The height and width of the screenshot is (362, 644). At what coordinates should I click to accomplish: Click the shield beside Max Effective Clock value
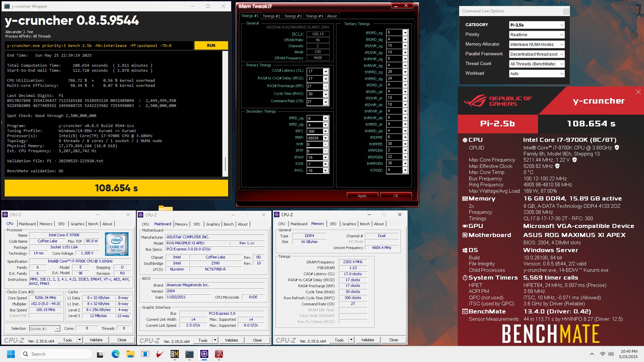(x=557, y=166)
